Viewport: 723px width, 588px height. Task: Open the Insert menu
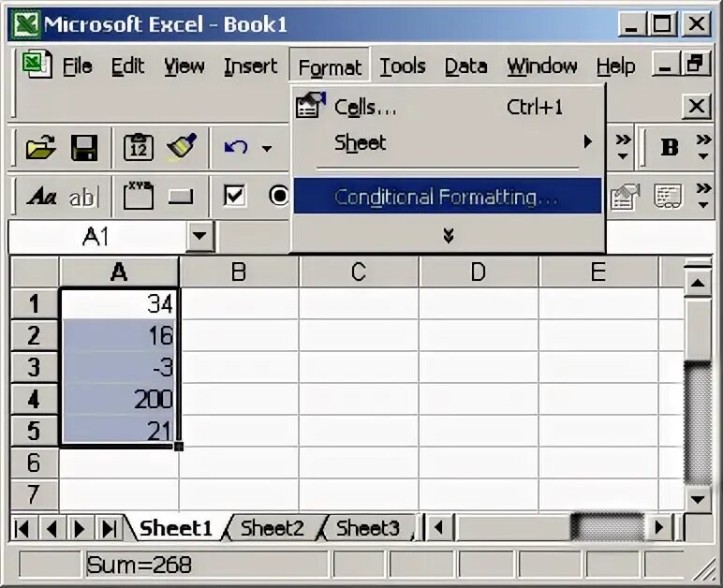coord(250,66)
